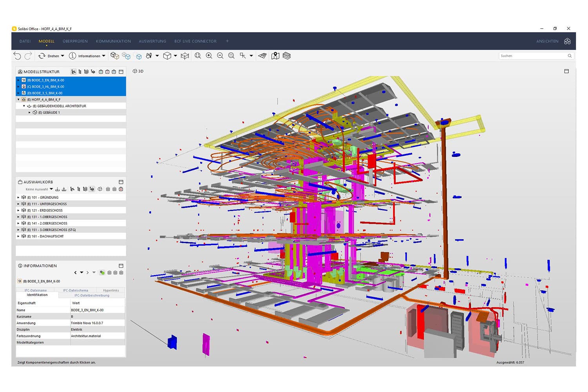
Task: Maximize the Modellstruktur panel
Action: 121,72
